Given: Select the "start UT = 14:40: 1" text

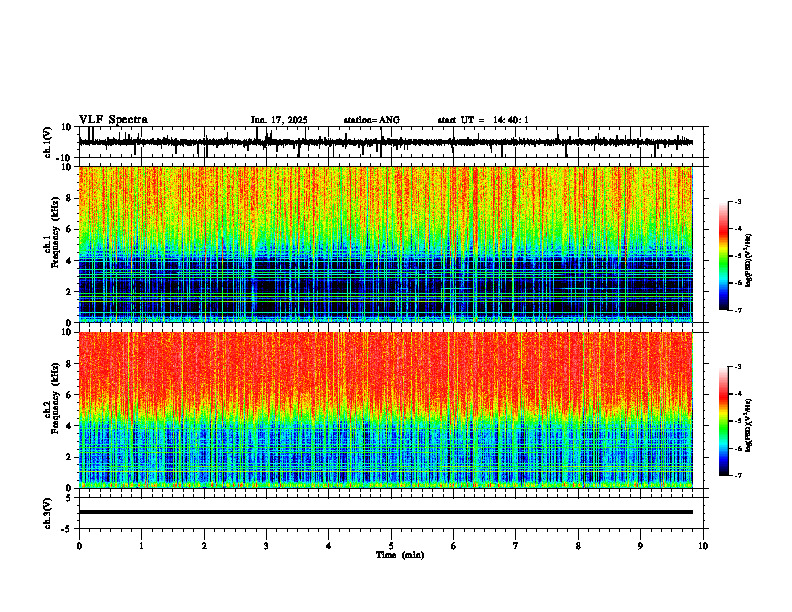Looking at the screenshot, I should click(483, 120).
